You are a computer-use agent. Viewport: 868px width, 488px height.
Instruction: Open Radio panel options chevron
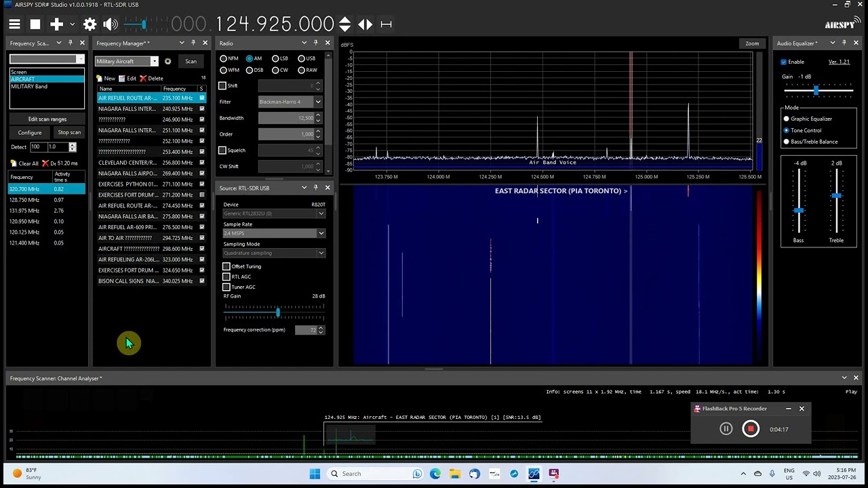(x=304, y=43)
